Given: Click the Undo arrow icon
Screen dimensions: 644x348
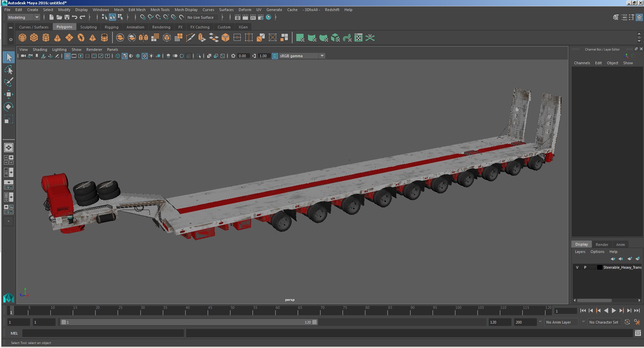Looking at the screenshot, I should 75,17.
